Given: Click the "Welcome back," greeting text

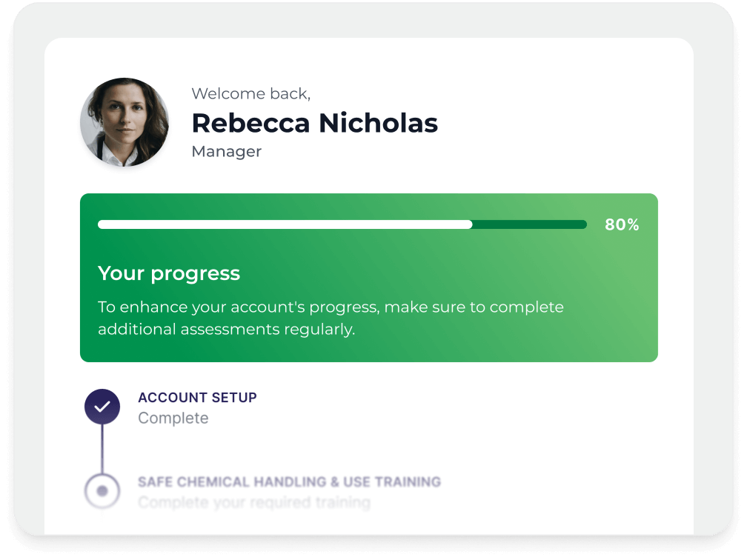Looking at the screenshot, I should pyautogui.click(x=250, y=94).
